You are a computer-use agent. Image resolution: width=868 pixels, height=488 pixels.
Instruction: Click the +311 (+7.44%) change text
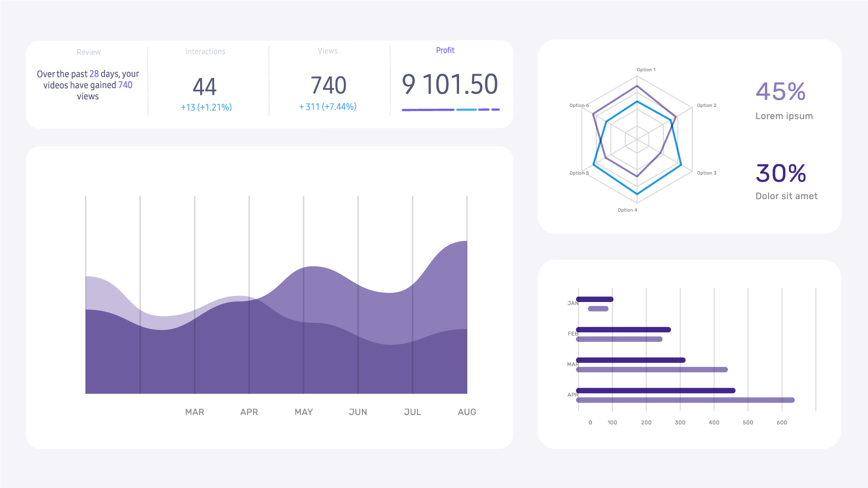point(328,107)
